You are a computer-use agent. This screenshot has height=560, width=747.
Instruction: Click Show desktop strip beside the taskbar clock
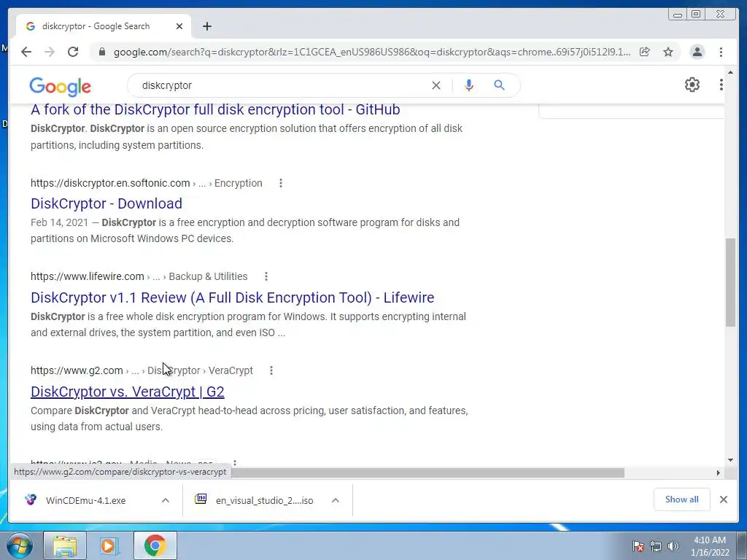tap(742, 546)
